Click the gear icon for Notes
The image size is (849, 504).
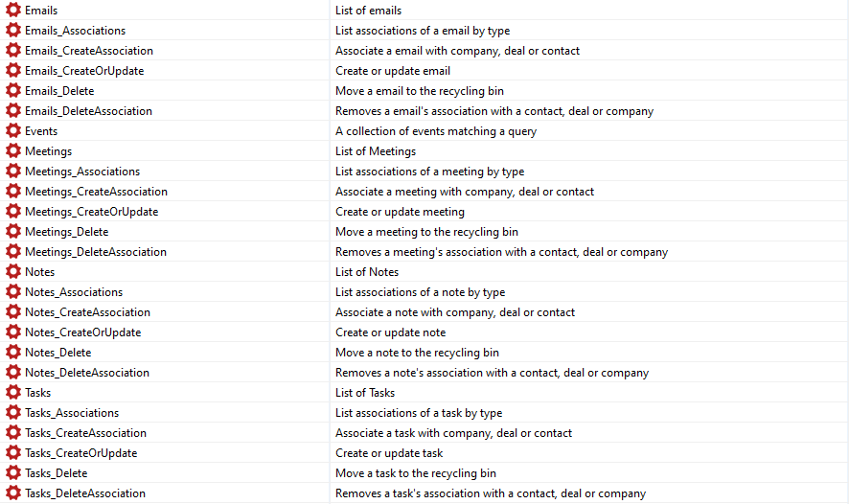click(x=13, y=272)
